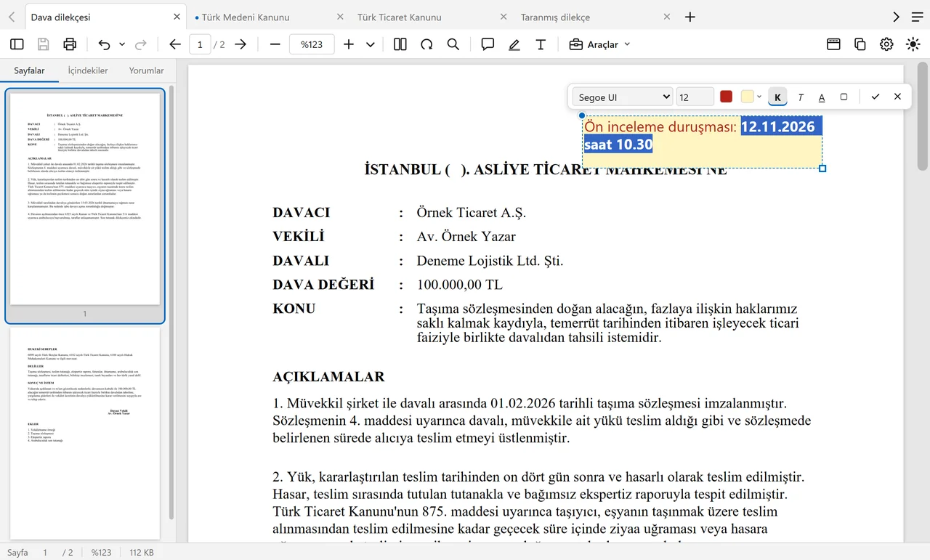Click the 112 KB status bar entry
The height and width of the screenshot is (560, 930).
[x=142, y=553]
